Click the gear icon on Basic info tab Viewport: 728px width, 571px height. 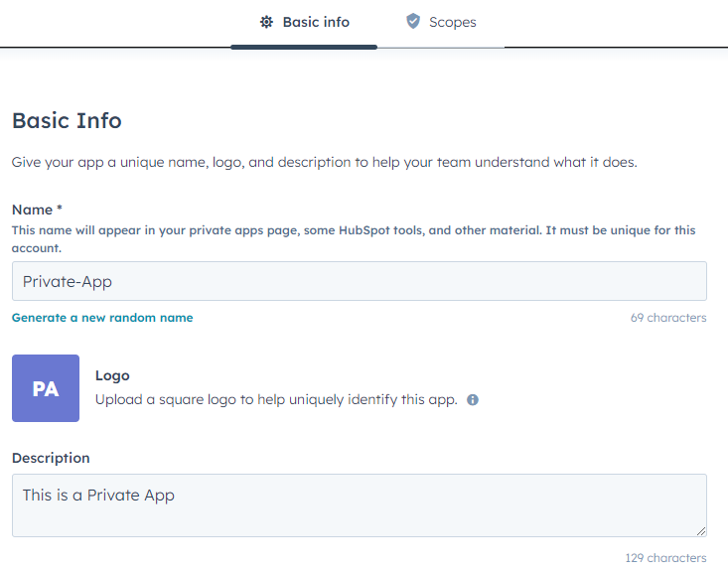click(266, 22)
